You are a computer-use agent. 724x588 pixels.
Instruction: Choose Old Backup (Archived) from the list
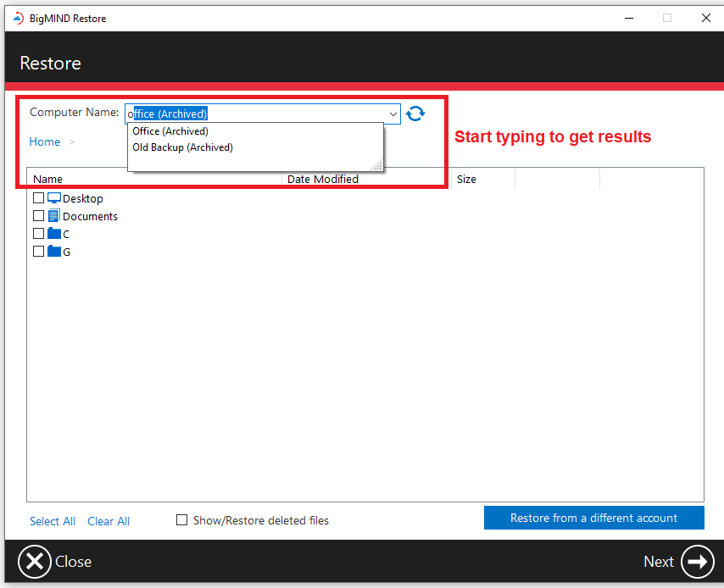[x=181, y=147]
